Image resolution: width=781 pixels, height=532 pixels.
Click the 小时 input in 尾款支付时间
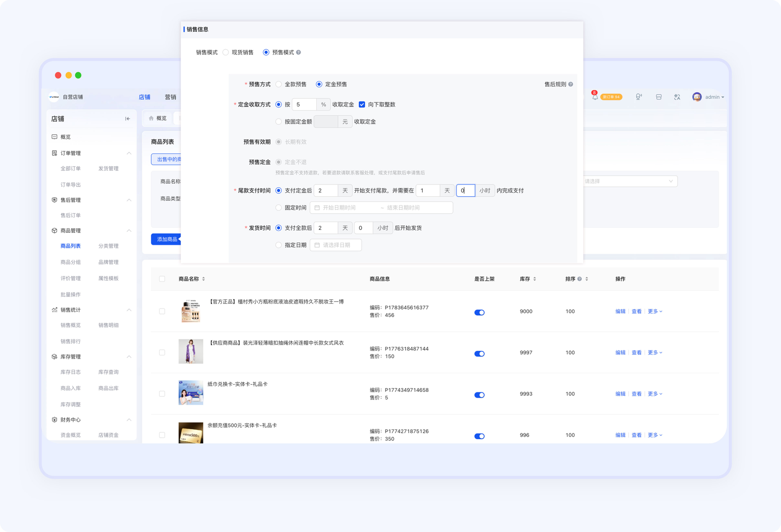pos(465,190)
